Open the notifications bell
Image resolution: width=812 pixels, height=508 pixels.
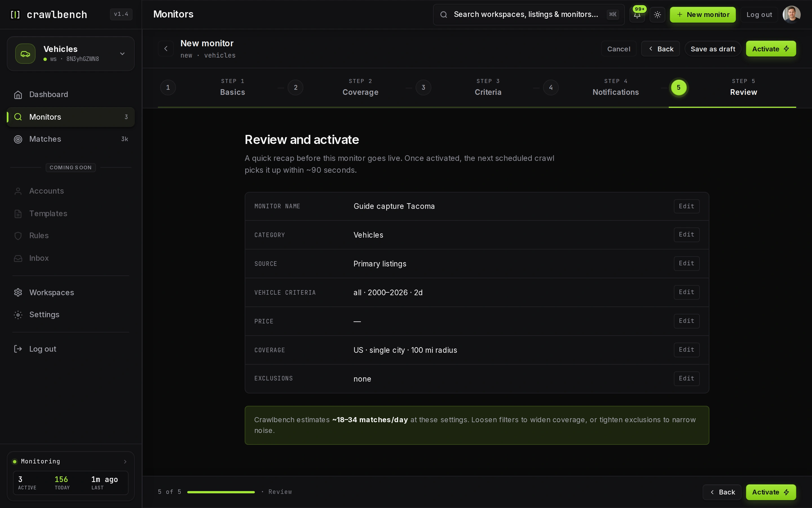pos(637,14)
